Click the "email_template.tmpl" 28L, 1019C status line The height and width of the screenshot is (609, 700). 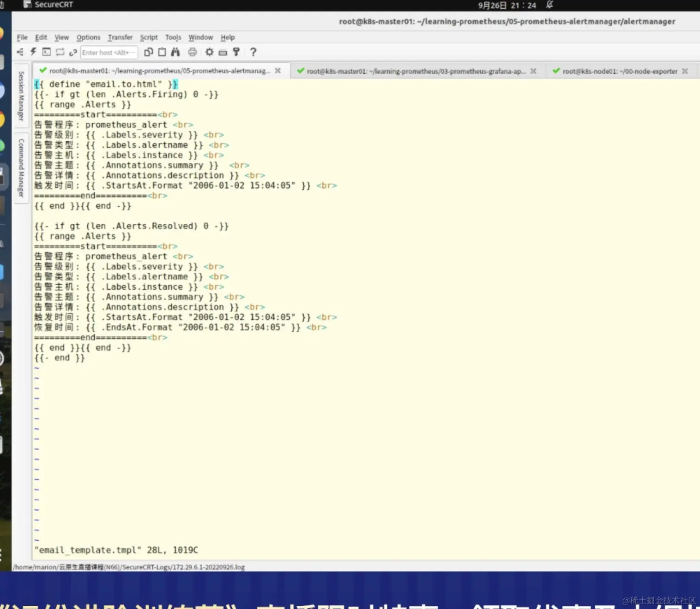(116, 550)
